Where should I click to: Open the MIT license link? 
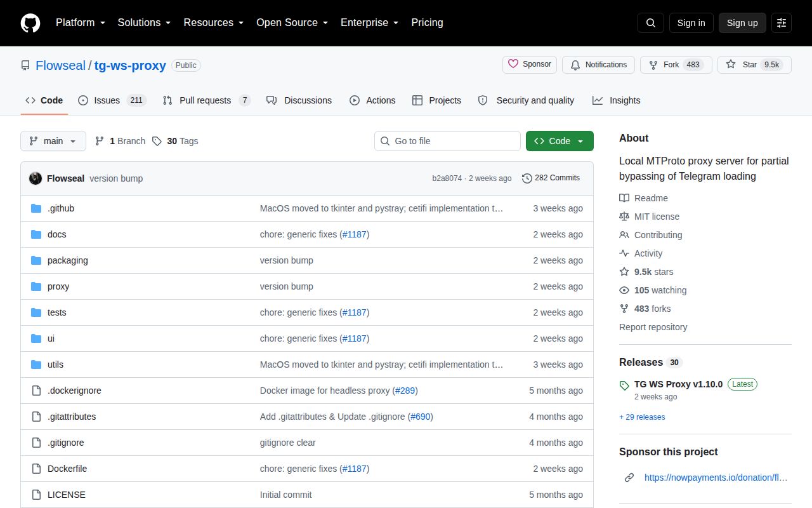(x=649, y=217)
